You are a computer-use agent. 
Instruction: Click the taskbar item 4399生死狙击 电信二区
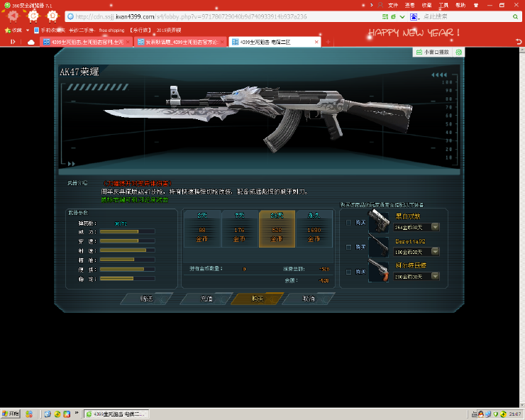pos(116,414)
